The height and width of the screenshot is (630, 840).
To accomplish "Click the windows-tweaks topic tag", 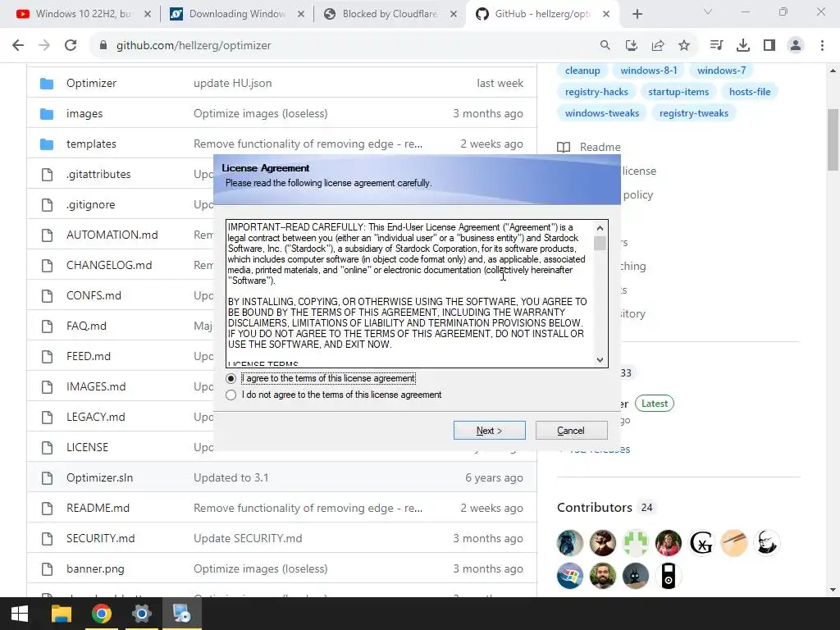I will point(602,113).
